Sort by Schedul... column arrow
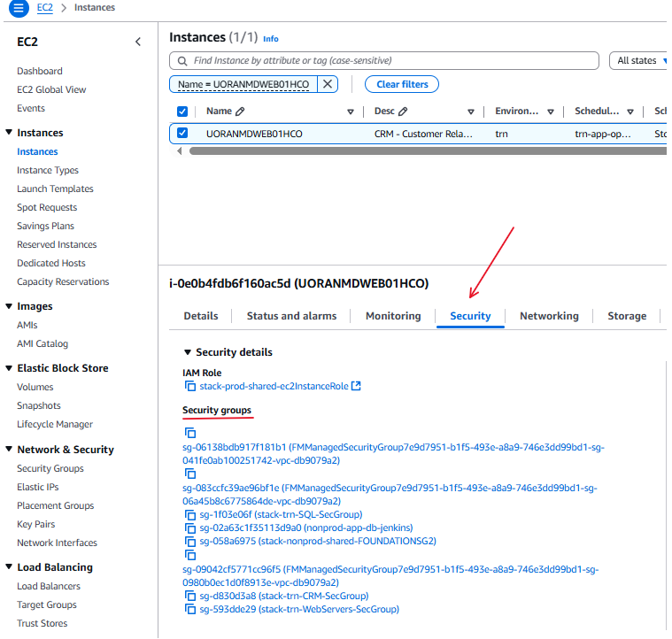This screenshot has width=672, height=639. (630, 112)
